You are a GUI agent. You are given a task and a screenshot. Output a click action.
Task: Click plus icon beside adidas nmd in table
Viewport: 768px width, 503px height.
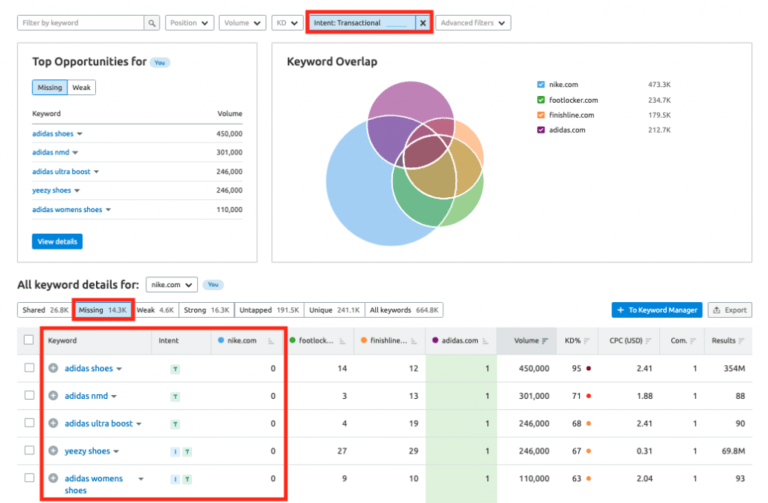click(53, 395)
